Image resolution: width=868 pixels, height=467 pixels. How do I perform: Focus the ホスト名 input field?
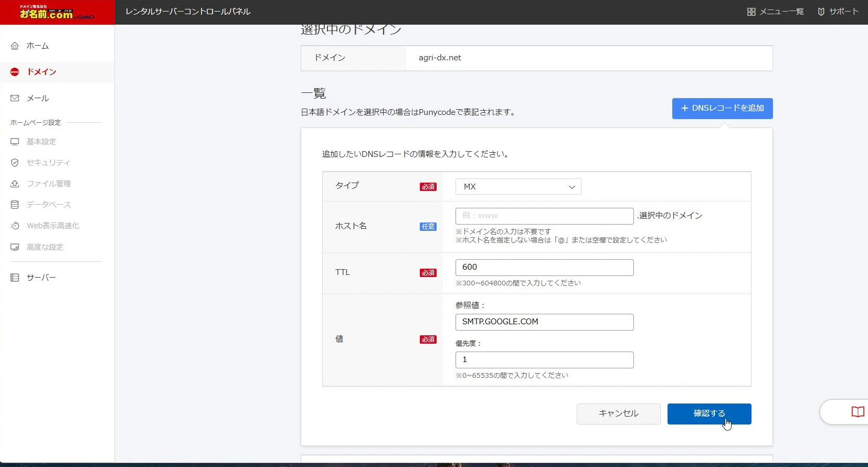[544, 216]
